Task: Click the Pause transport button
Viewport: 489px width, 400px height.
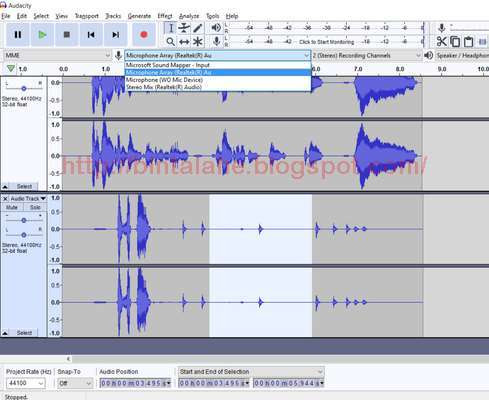Action: 18,35
